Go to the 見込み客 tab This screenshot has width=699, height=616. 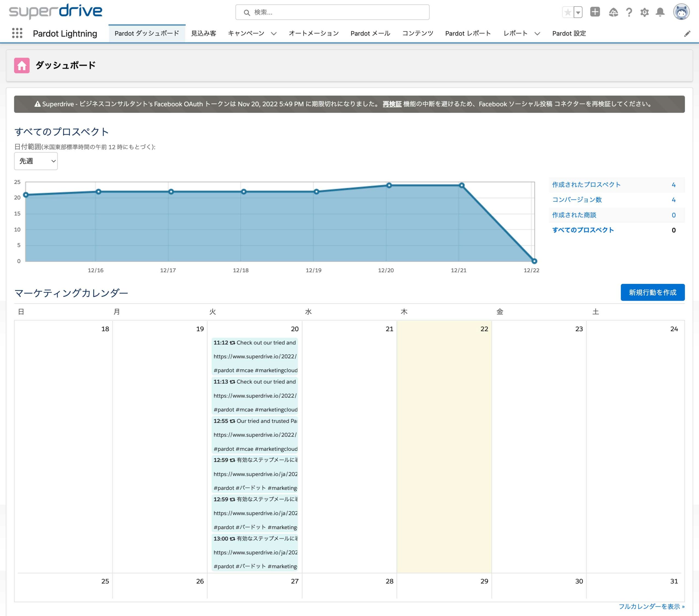pyautogui.click(x=203, y=33)
